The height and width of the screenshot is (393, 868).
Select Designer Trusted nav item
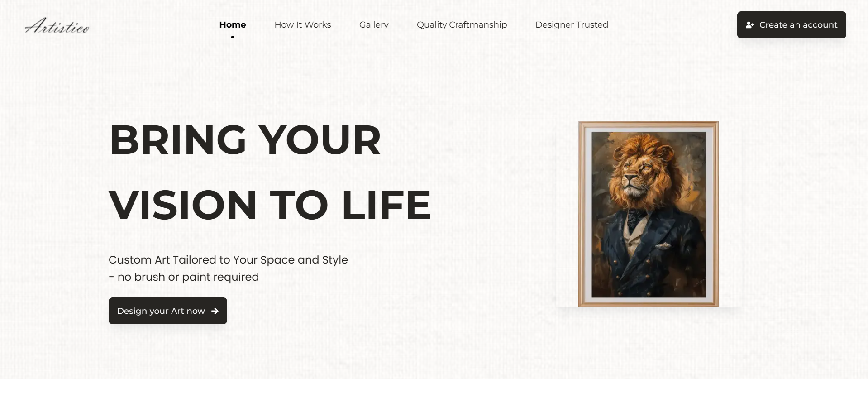pyautogui.click(x=572, y=25)
